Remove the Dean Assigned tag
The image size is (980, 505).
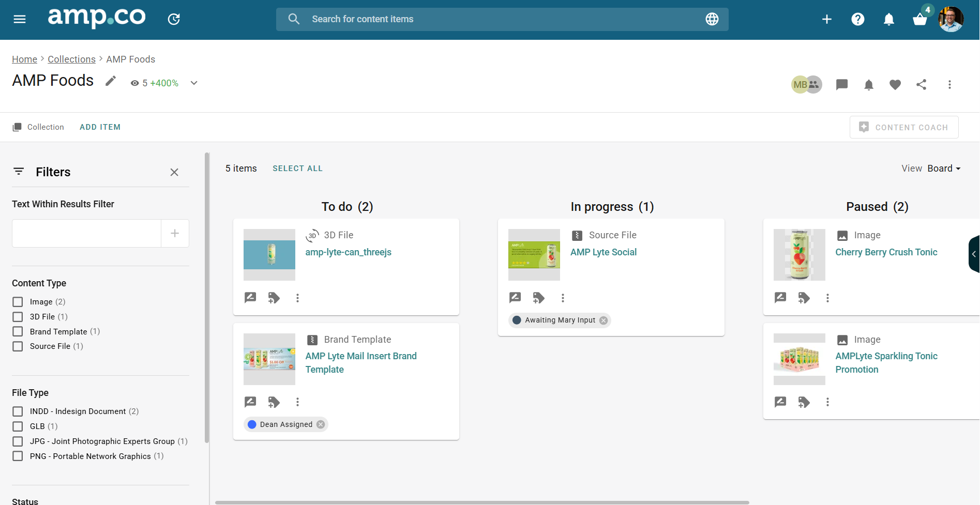[x=321, y=424]
